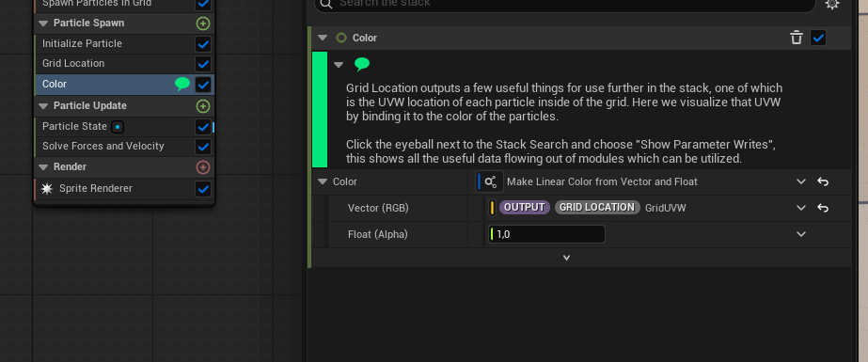Click the yellow vector type pill

coord(492,208)
